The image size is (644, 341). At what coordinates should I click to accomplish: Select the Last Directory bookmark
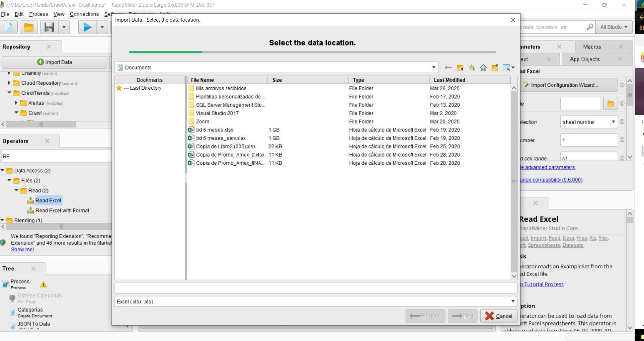pos(142,88)
